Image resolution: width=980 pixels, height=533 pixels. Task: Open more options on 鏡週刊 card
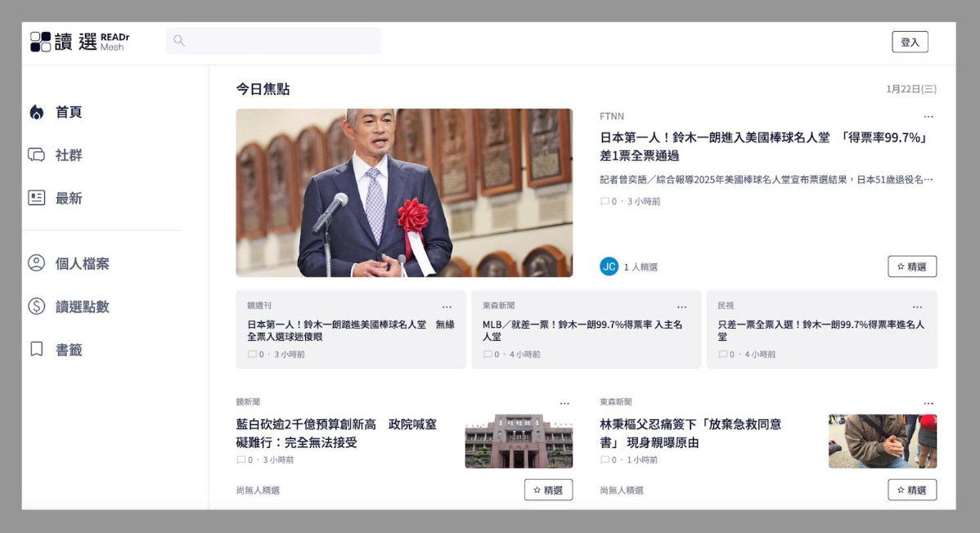pos(447,307)
